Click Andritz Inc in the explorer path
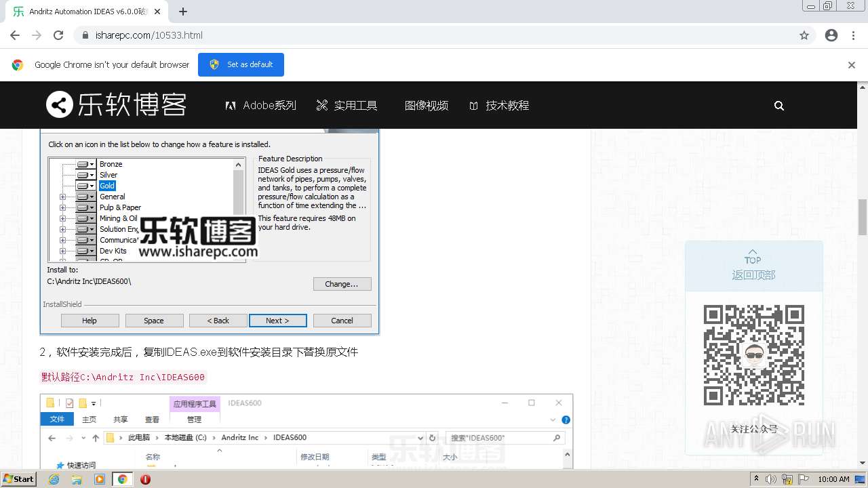 [240, 438]
